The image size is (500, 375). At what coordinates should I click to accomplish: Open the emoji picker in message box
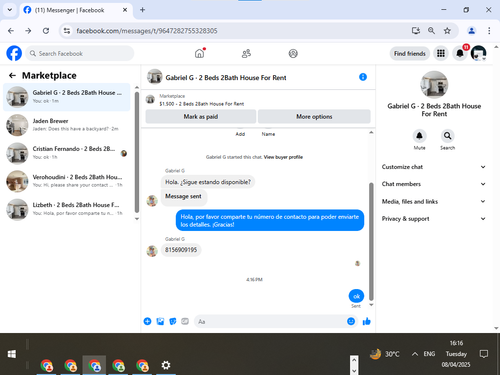pos(351,321)
